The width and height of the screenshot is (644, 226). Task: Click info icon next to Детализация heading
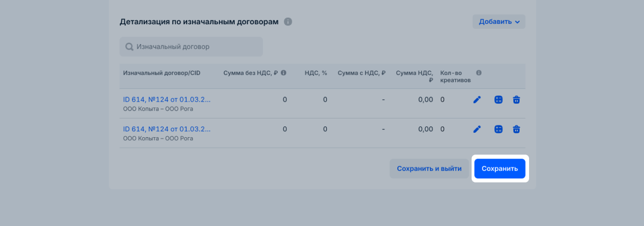pyautogui.click(x=288, y=22)
